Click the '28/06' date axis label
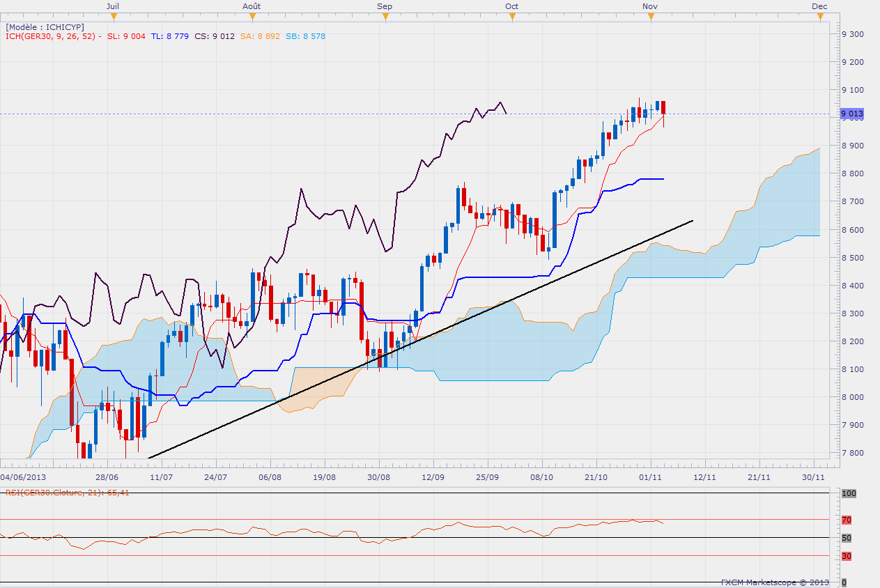Screen dimensions: 880x588 click(107, 477)
